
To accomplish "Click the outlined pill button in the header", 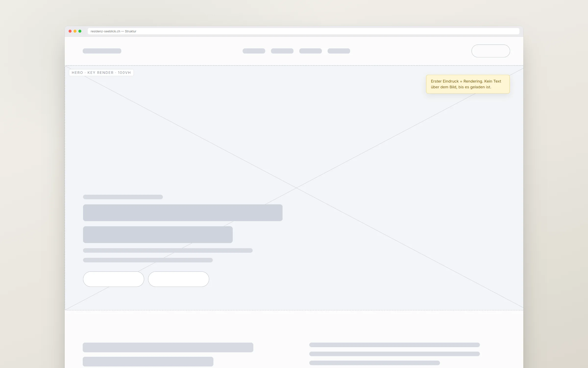I will 491,51.
